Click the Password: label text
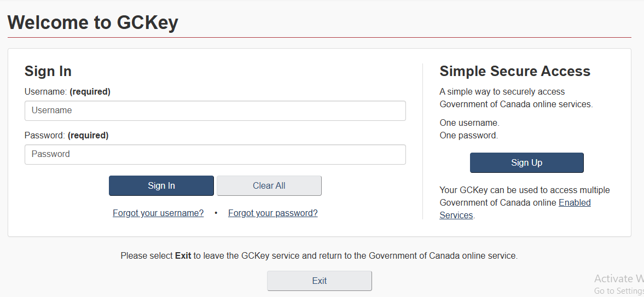The width and height of the screenshot is (644, 297). coord(45,136)
